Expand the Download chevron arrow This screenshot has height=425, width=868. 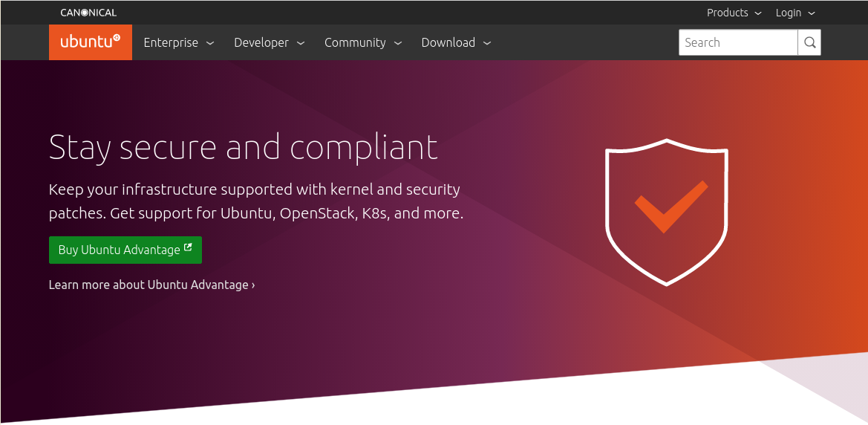(487, 43)
